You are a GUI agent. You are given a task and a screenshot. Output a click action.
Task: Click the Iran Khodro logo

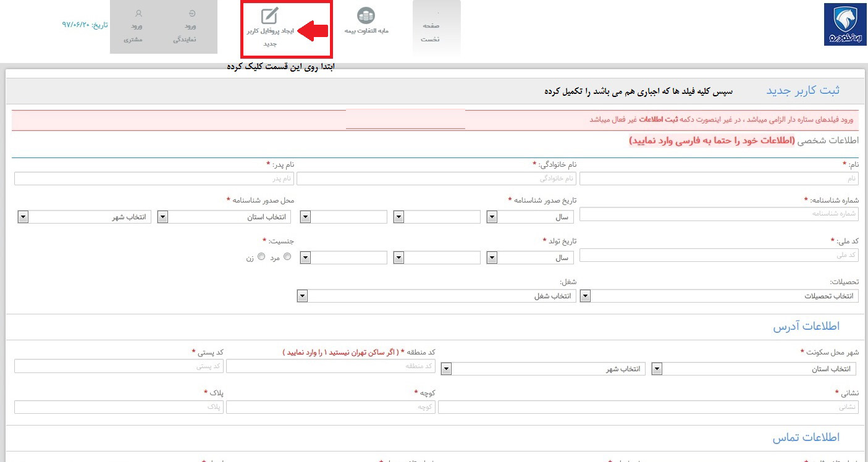click(x=845, y=23)
